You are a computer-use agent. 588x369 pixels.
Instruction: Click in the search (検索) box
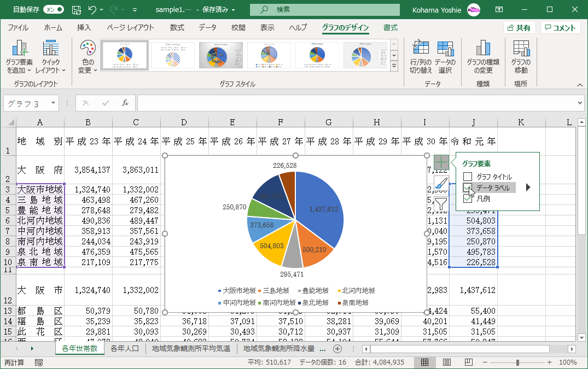[x=325, y=10]
